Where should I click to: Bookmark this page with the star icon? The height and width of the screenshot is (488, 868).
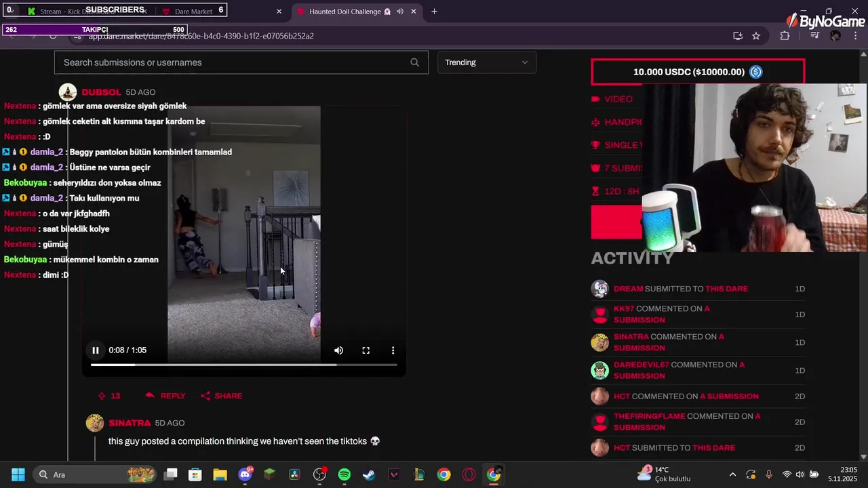pos(756,36)
